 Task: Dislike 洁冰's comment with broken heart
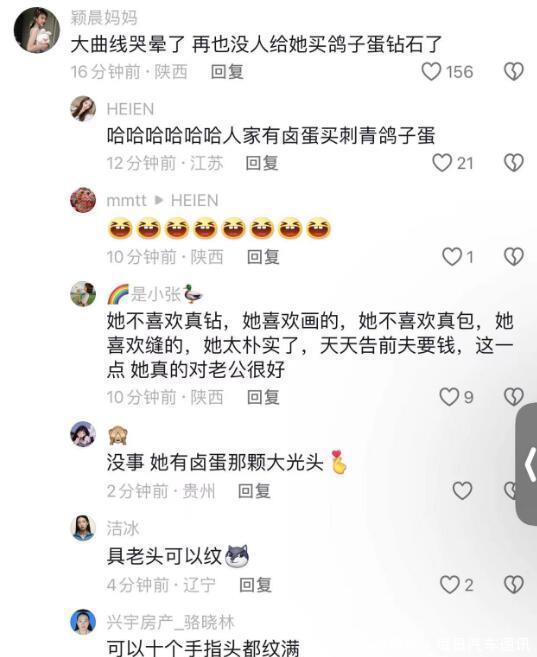514,585
